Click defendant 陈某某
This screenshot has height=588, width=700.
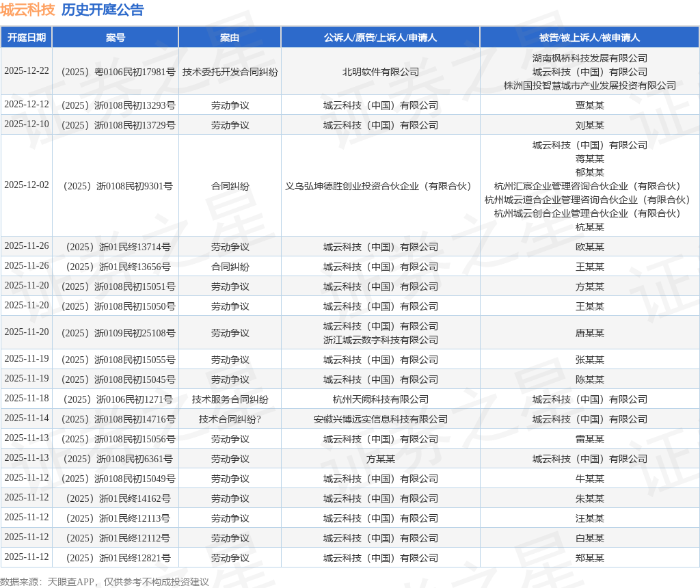pyautogui.click(x=590, y=379)
